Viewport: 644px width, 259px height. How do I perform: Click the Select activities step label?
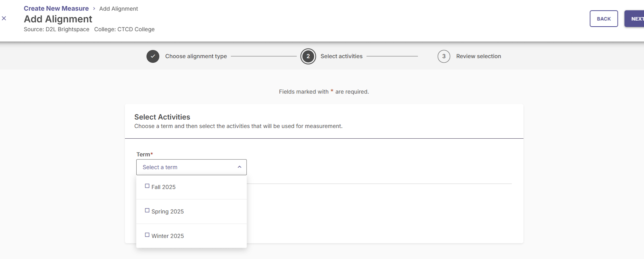coord(342,56)
